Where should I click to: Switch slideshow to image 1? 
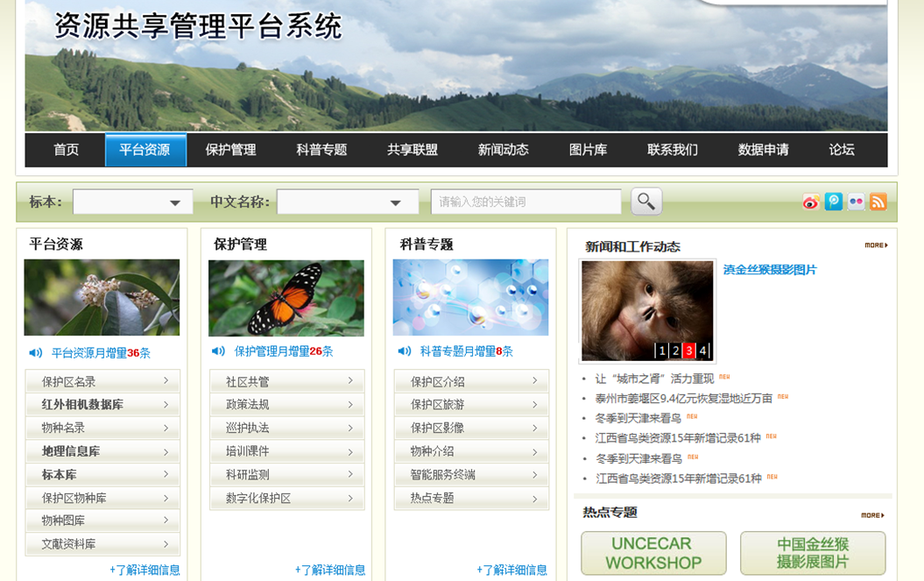[662, 351]
